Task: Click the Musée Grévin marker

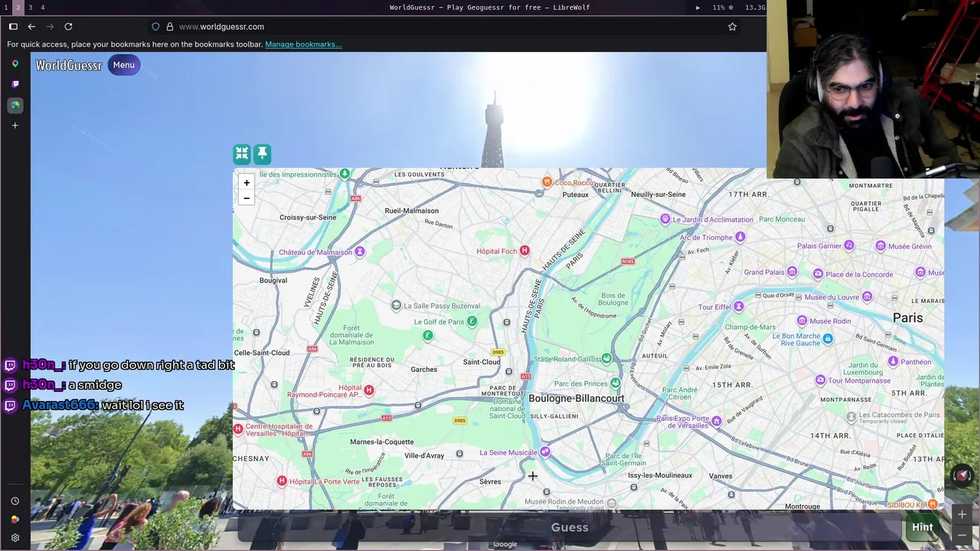Action: click(880, 246)
